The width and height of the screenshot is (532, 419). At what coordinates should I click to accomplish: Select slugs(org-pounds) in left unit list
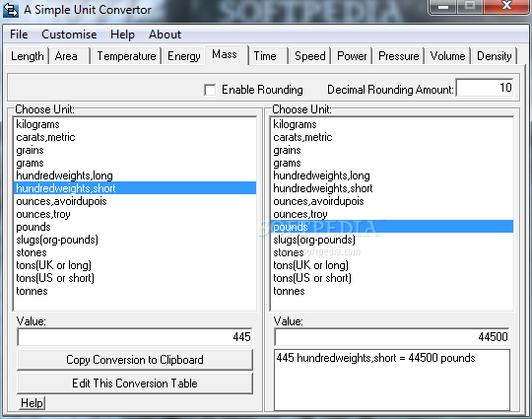coord(135,240)
